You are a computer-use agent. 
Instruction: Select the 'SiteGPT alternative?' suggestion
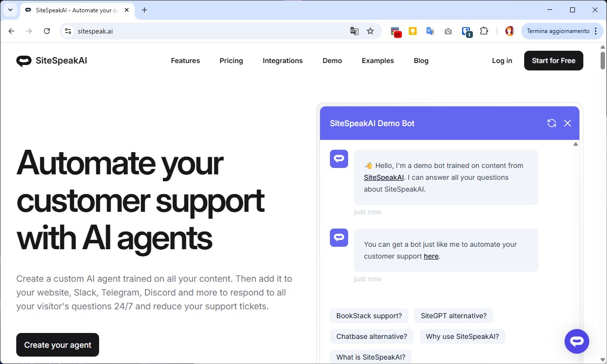pyautogui.click(x=454, y=316)
